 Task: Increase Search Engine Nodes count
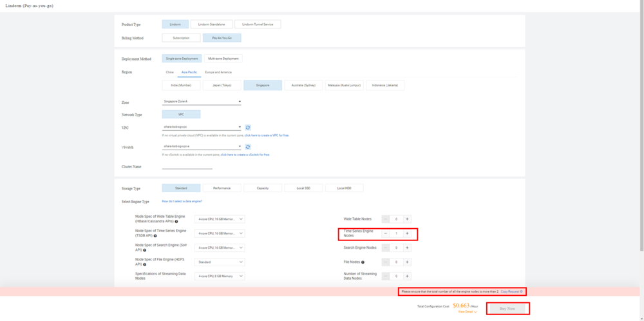click(x=407, y=248)
